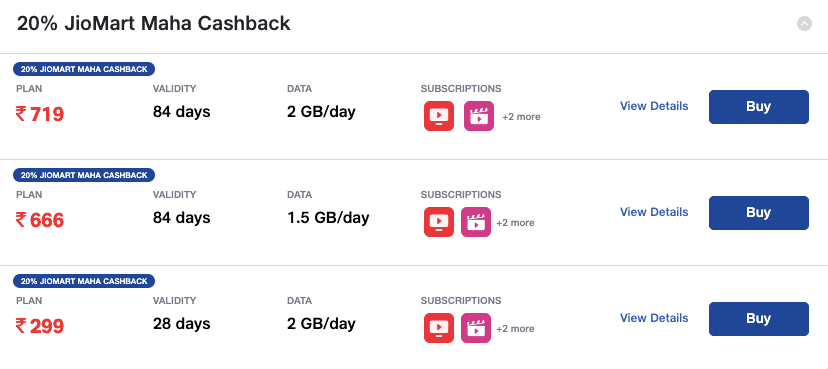This screenshot has height=369, width=828.
Task: Click the cashback badge above ₹719 plan
Action: 84,69
